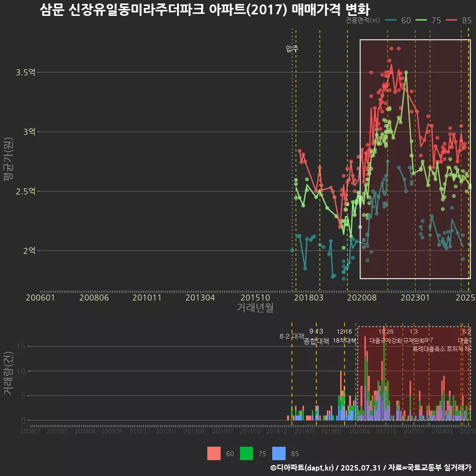Select the green 75 swatch in bottom legend
Screen dimensions: 476x476
click(246, 454)
